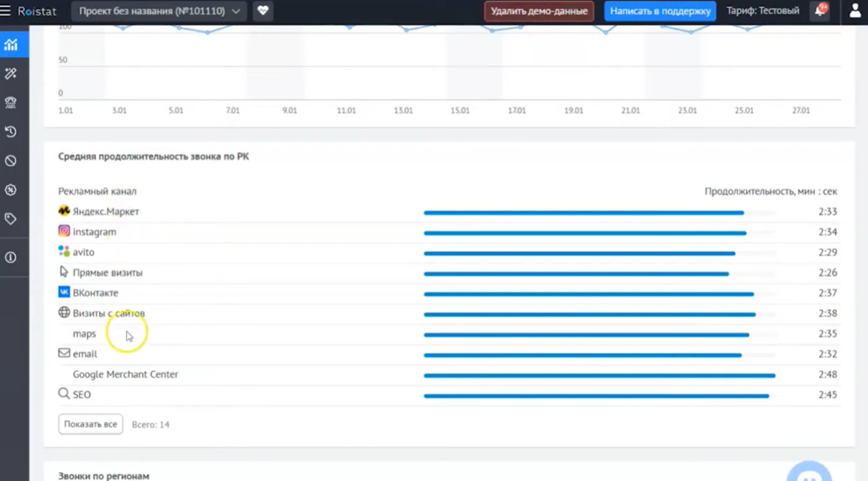This screenshot has width=868, height=481.
Task: Click the Удалить демо-данные button
Action: (x=539, y=11)
